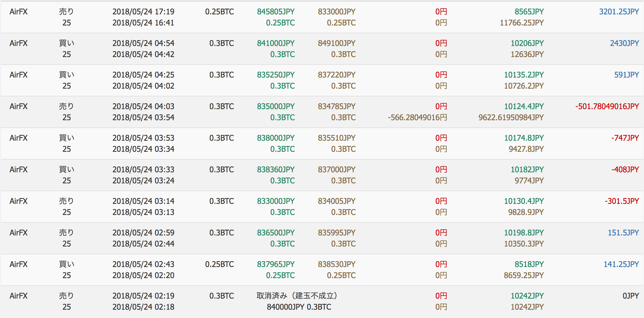Select the 3201.25JPY profit value
The height and width of the screenshot is (318, 644).
(x=619, y=12)
